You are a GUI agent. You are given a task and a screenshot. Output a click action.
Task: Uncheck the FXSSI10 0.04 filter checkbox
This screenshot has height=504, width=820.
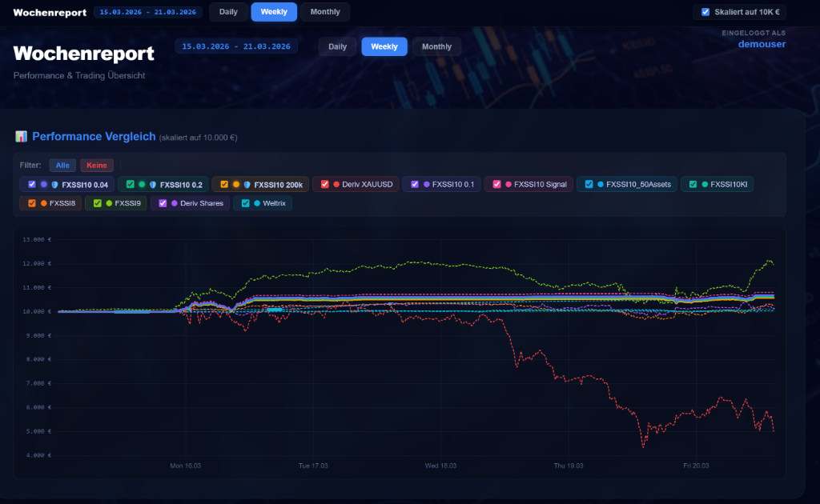point(32,183)
